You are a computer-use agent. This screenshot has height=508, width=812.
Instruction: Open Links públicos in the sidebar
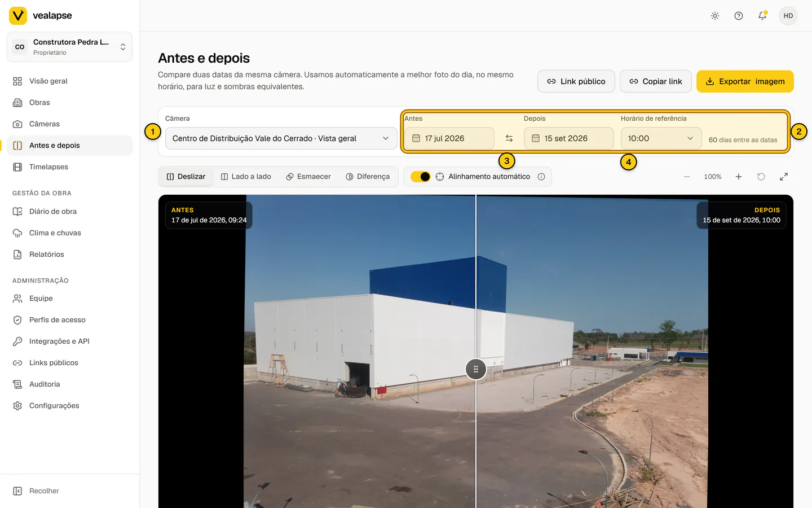[69, 363]
